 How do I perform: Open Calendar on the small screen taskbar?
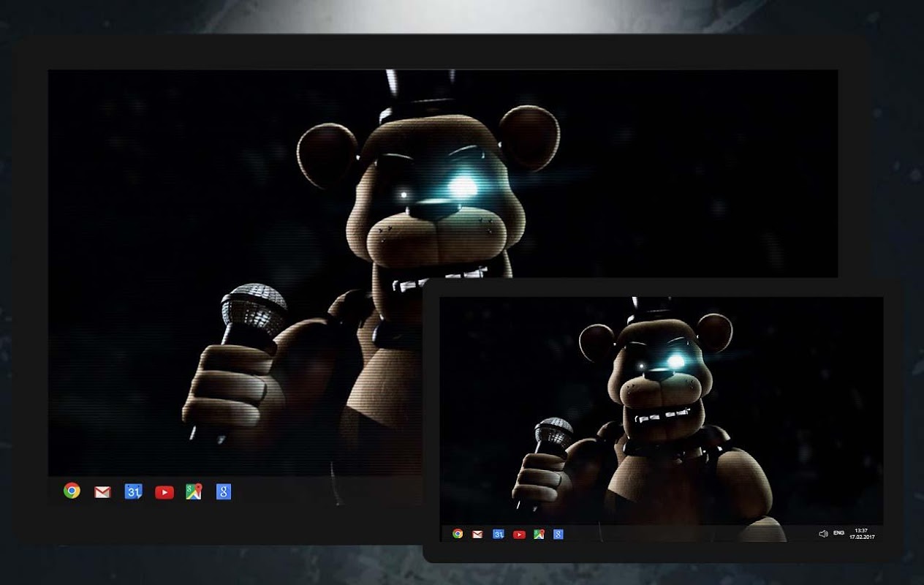pyautogui.click(x=498, y=535)
